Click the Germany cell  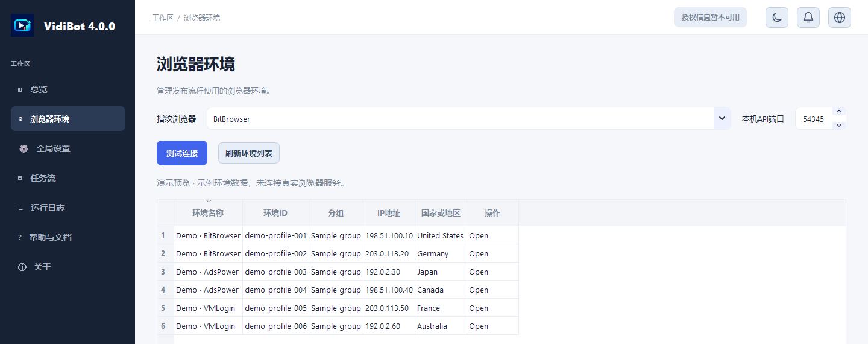[441, 253]
